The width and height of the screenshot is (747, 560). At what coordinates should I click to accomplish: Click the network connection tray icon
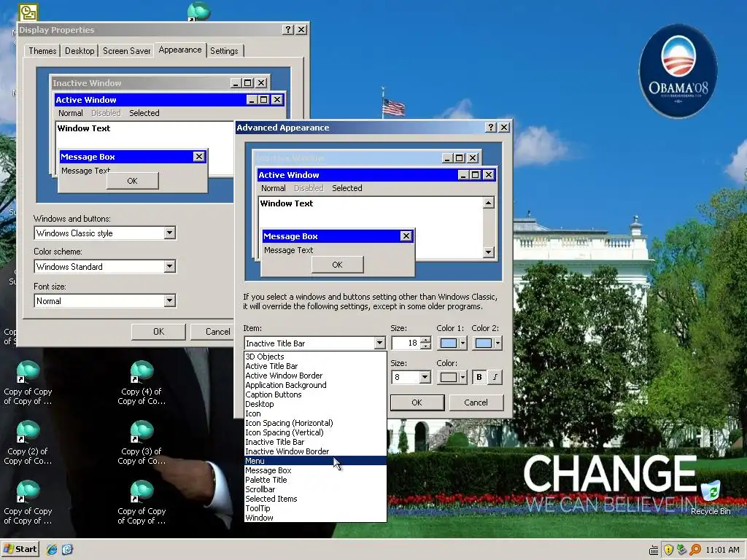(x=682, y=550)
